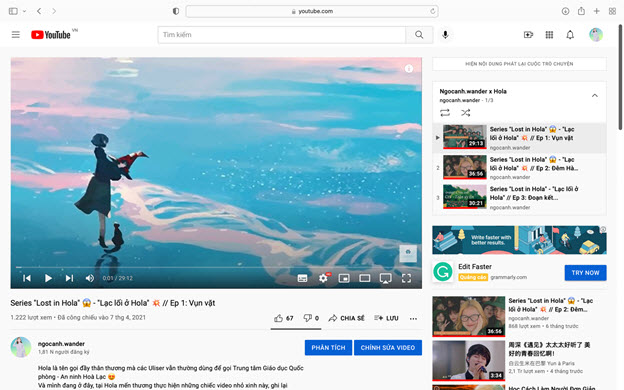The image size is (624, 390).
Task: Click PHÂN TÍCH analytics button
Action: 328,347
